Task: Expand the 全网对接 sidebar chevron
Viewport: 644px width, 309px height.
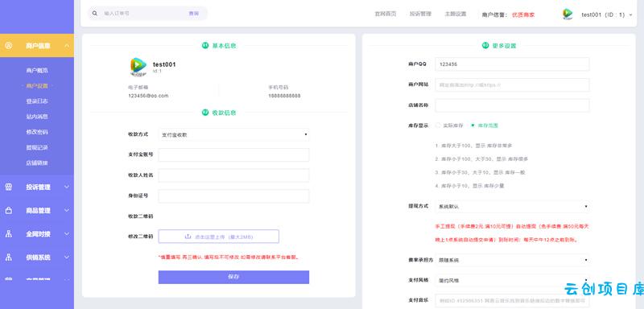Action: (x=67, y=234)
